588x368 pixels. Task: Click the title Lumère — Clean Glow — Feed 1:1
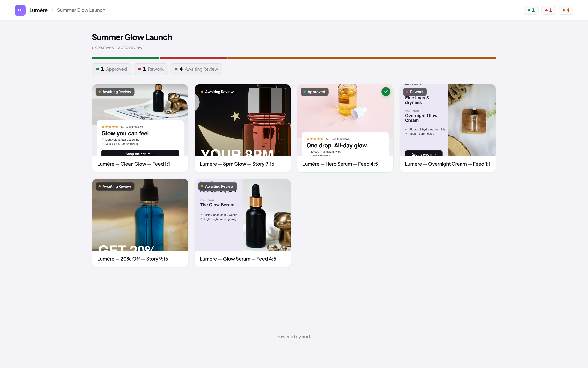pyautogui.click(x=134, y=164)
